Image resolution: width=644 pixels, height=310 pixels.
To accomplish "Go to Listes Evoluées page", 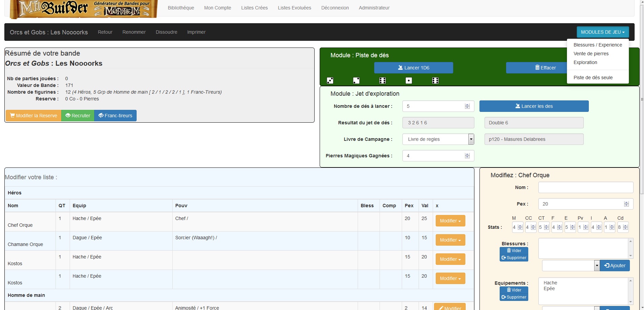I will [294, 8].
